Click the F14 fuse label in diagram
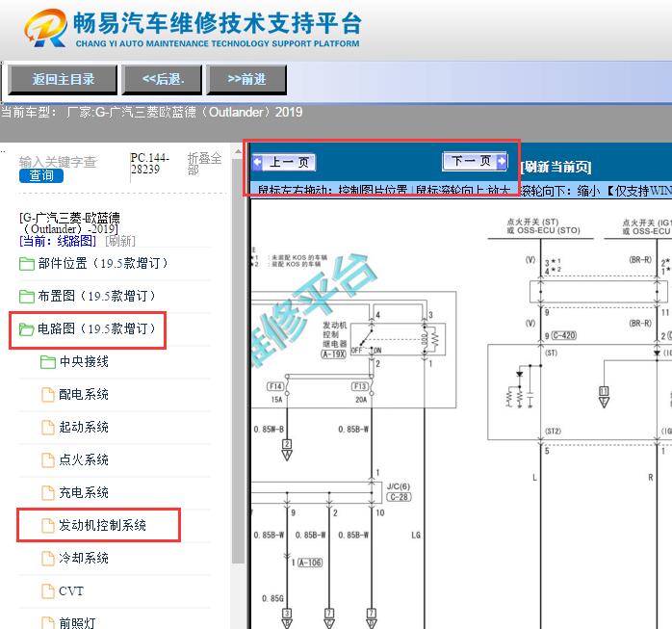 275,386
